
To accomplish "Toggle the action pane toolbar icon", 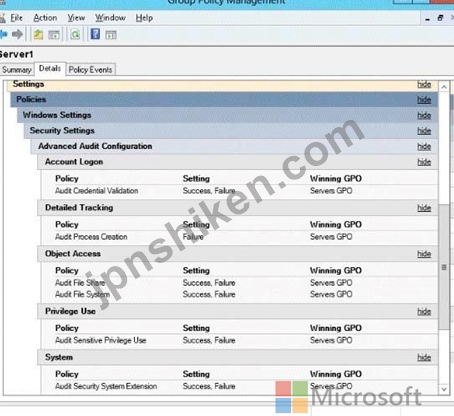I will [x=111, y=35].
